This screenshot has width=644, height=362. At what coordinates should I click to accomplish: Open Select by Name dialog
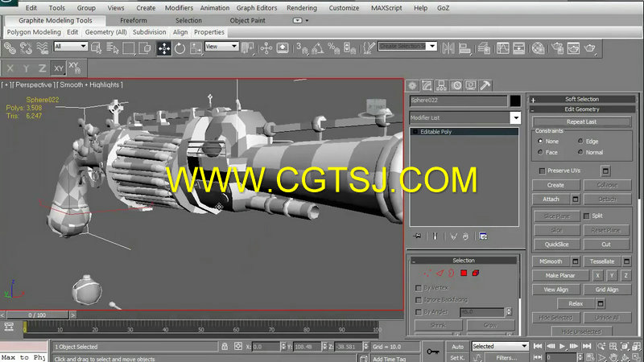pyautogui.click(x=112, y=48)
